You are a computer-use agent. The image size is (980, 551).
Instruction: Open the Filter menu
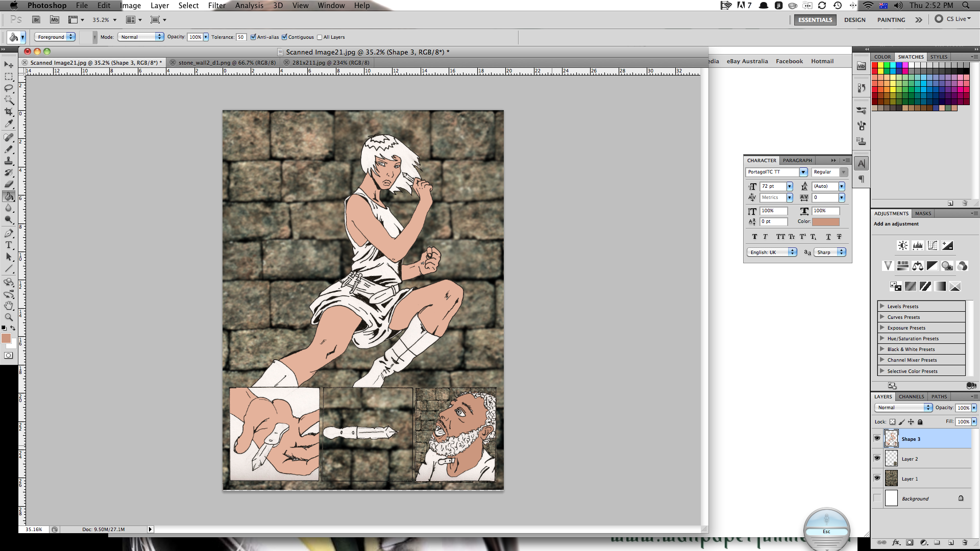[217, 5]
